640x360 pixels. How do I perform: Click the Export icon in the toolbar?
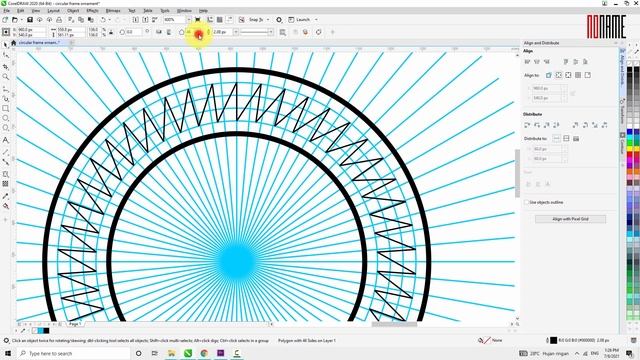point(145,20)
